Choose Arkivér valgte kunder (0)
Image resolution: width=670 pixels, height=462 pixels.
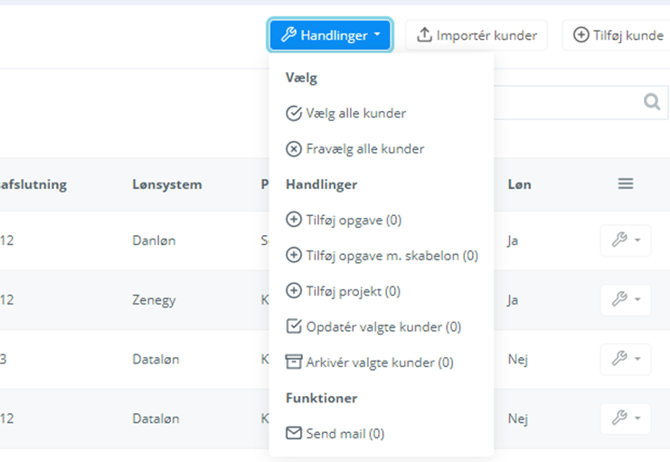pyautogui.click(x=369, y=362)
